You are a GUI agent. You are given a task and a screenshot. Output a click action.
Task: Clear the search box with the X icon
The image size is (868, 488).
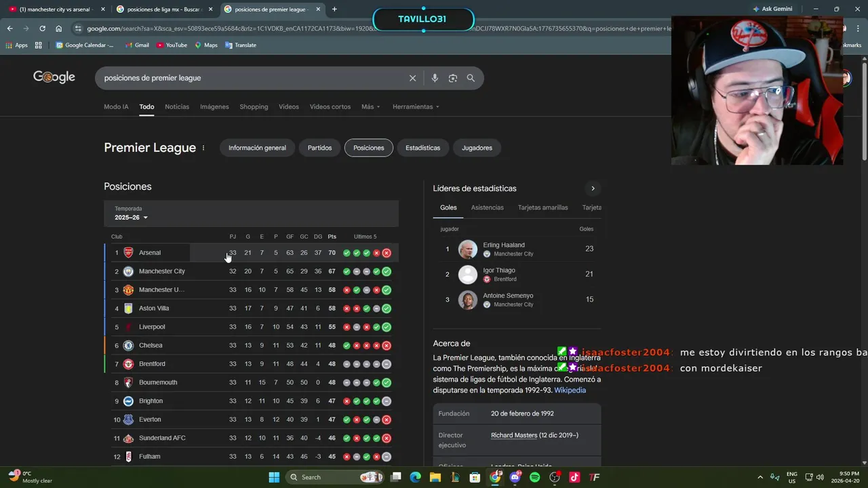(412, 78)
